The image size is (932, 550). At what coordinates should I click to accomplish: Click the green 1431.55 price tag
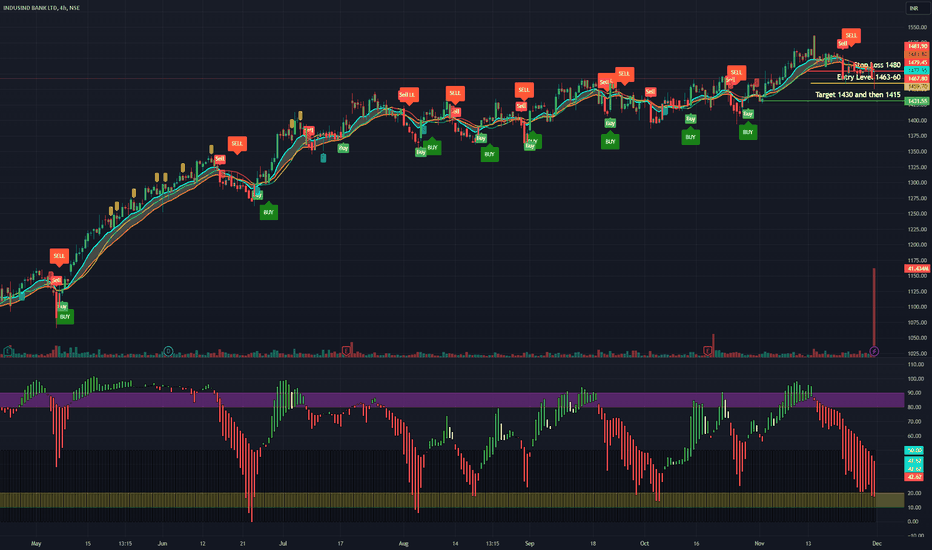916,102
